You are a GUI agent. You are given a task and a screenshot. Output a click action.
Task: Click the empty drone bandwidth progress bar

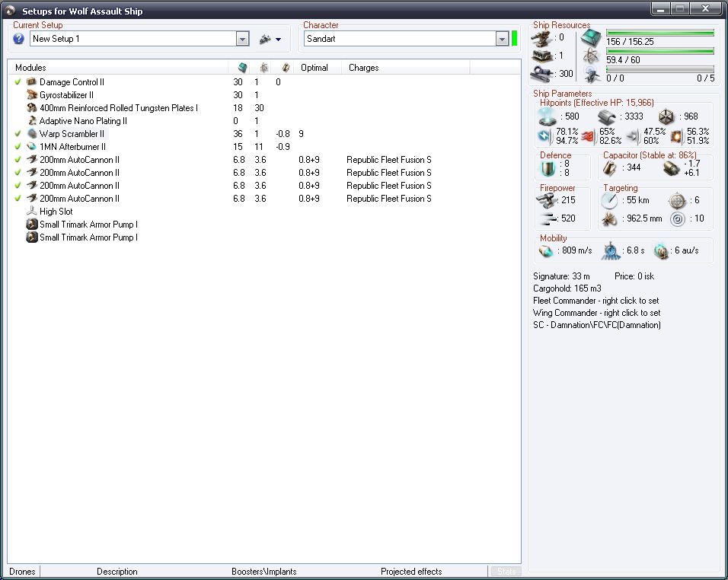[659, 69]
